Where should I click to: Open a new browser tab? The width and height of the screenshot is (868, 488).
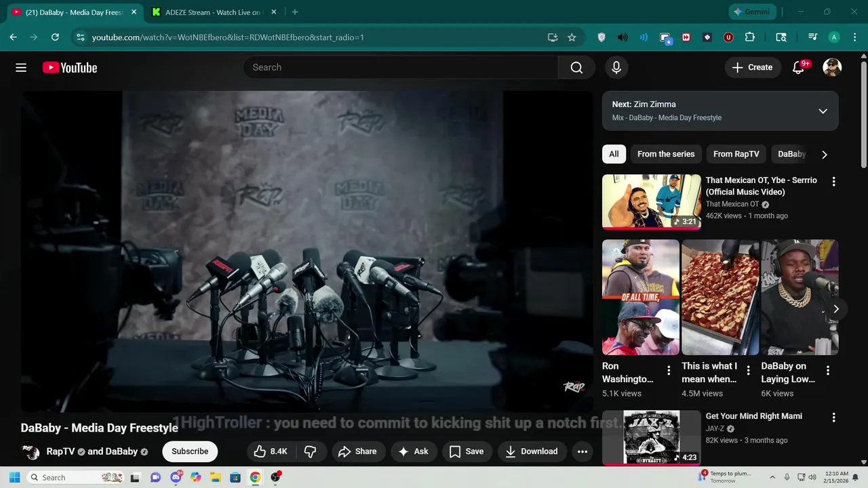(x=294, y=12)
